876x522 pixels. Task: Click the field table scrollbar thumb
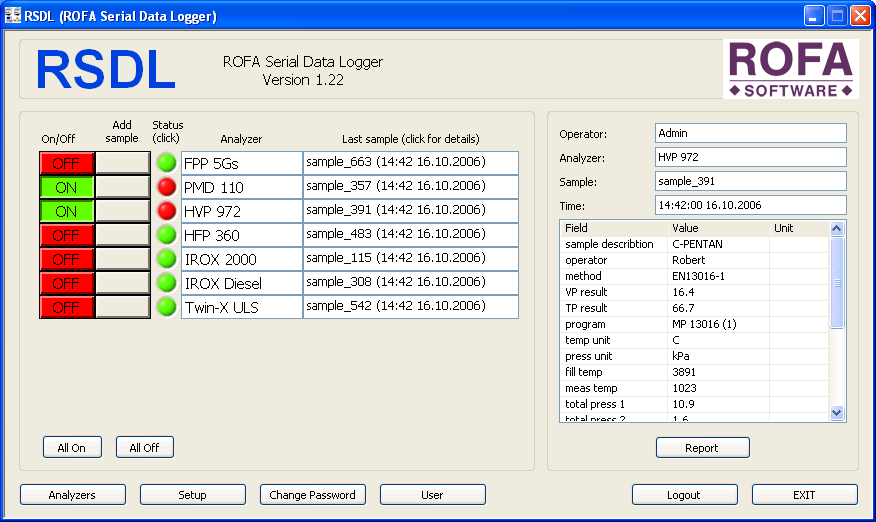pyautogui.click(x=836, y=283)
